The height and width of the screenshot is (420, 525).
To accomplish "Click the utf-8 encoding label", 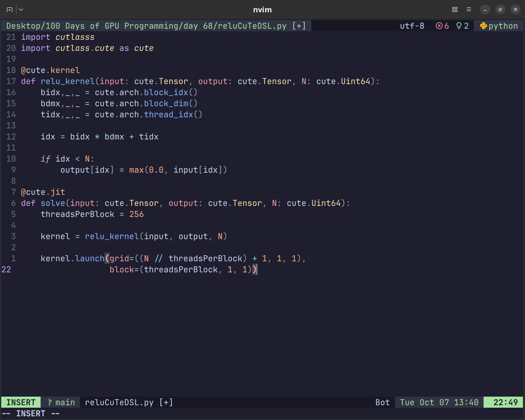I will tap(412, 26).
